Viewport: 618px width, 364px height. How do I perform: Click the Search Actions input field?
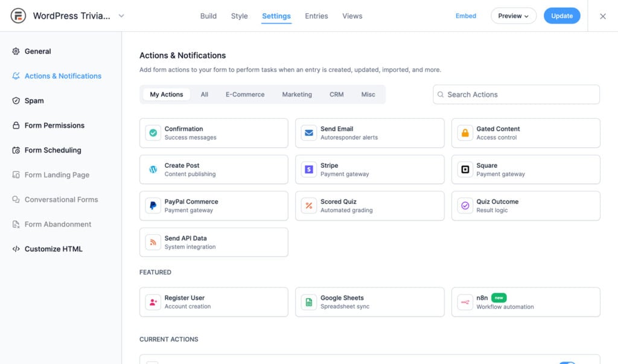(x=517, y=95)
